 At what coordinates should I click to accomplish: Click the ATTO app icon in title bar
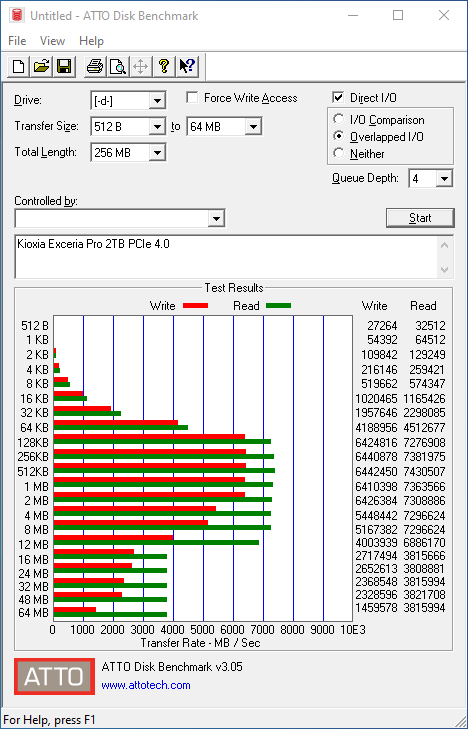click(x=17, y=15)
